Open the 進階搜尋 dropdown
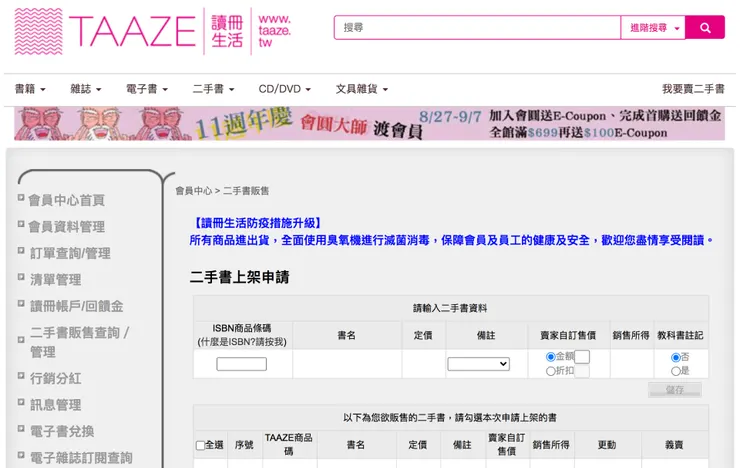Image resolution: width=740 pixels, height=468 pixels. (653, 27)
